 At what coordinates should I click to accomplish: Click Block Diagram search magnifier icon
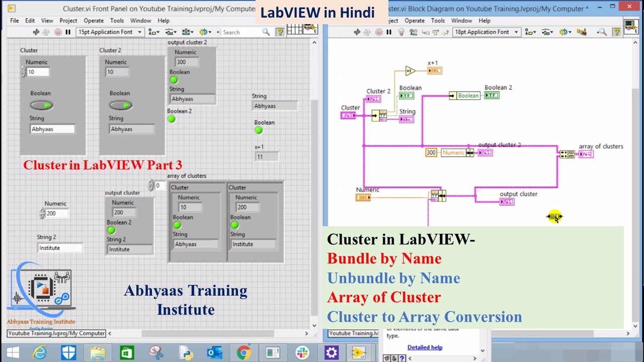[x=602, y=32]
